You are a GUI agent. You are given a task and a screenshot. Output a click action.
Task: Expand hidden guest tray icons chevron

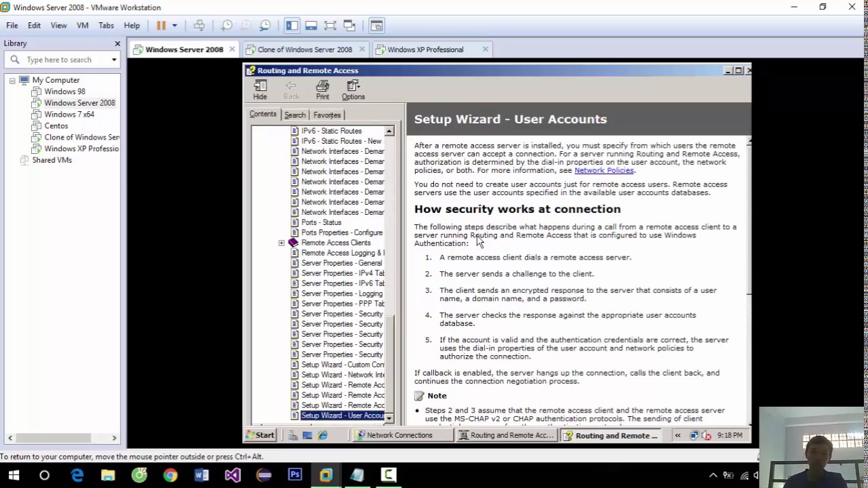pos(677,435)
